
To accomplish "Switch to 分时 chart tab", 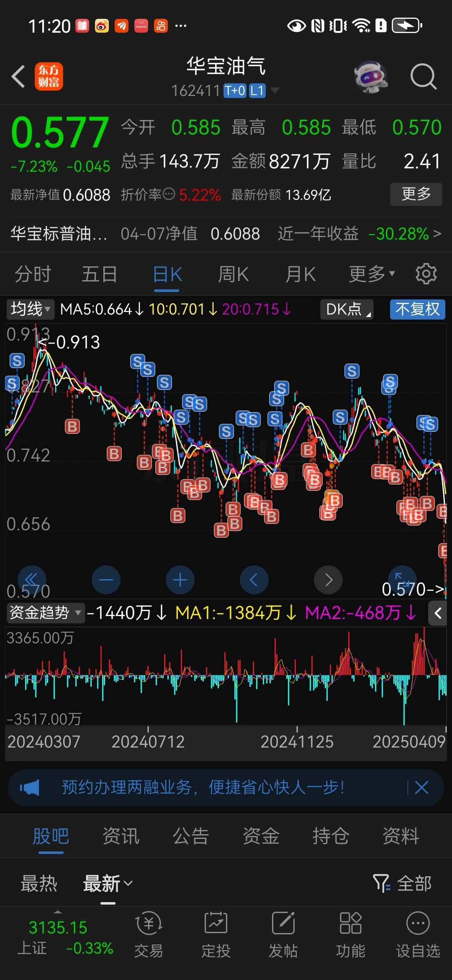I will (x=33, y=274).
